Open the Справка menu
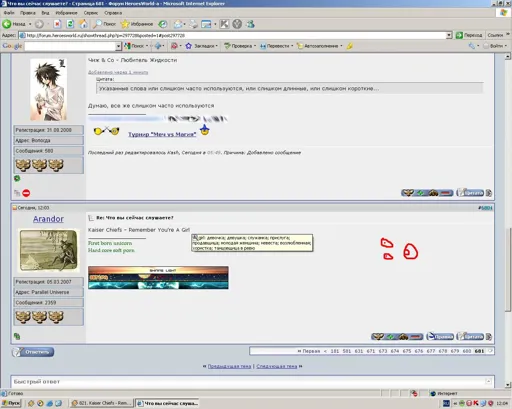This screenshot has height=409, width=512. pos(113,13)
